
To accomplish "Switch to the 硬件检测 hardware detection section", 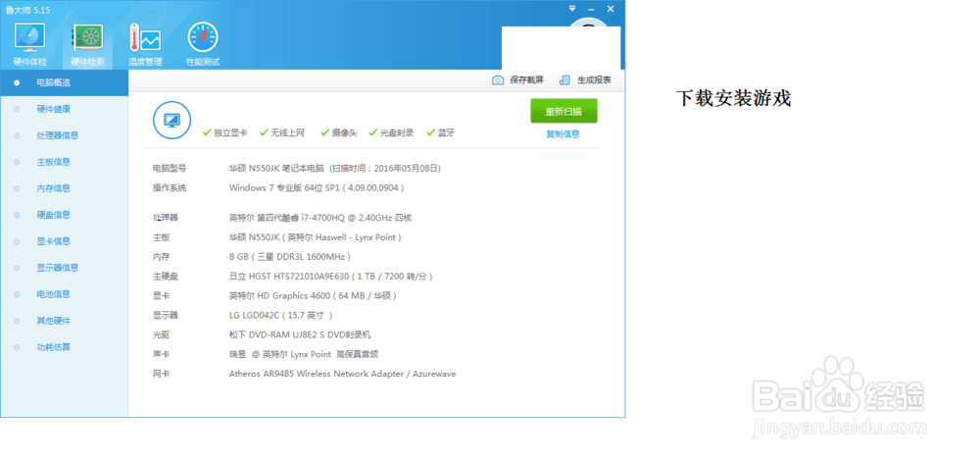I will click(87, 45).
